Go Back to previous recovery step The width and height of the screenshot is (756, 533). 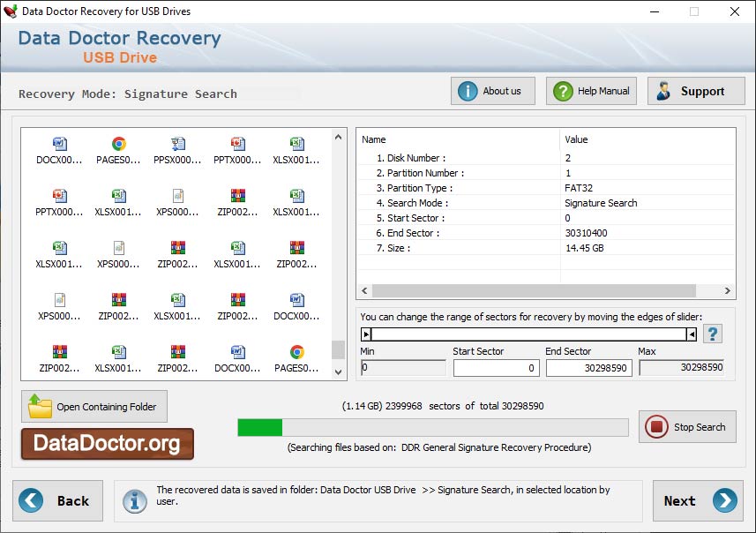[x=57, y=500]
